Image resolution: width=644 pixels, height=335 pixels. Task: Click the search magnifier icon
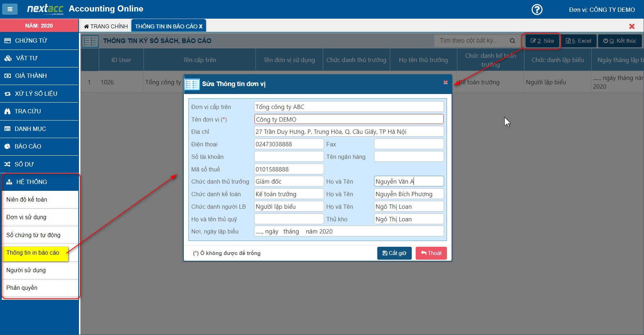point(512,41)
